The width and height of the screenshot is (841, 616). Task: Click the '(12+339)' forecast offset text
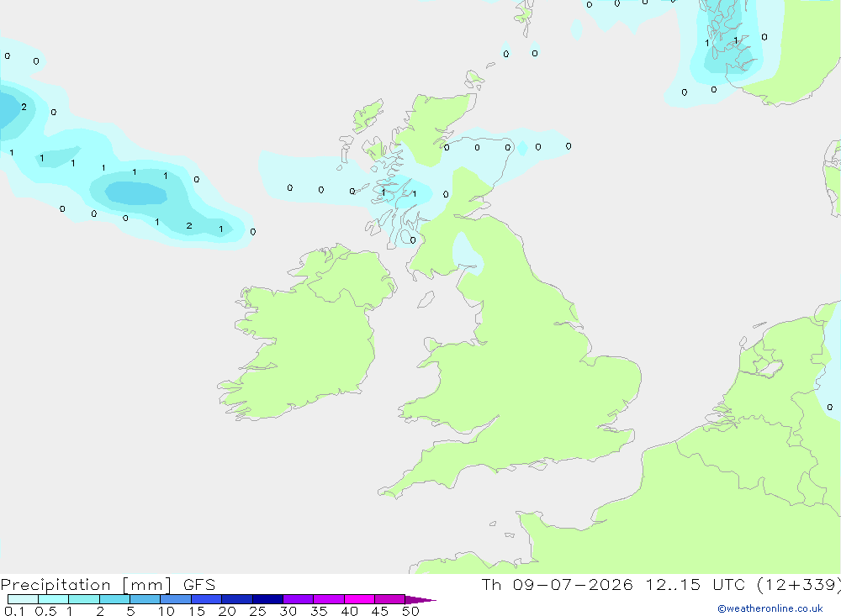[x=799, y=584]
